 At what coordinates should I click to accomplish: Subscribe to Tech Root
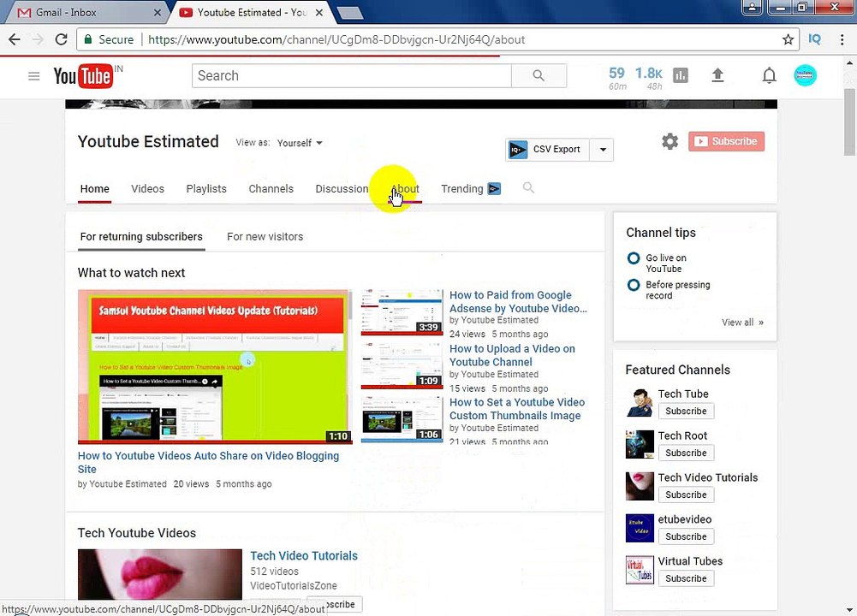[x=686, y=453]
